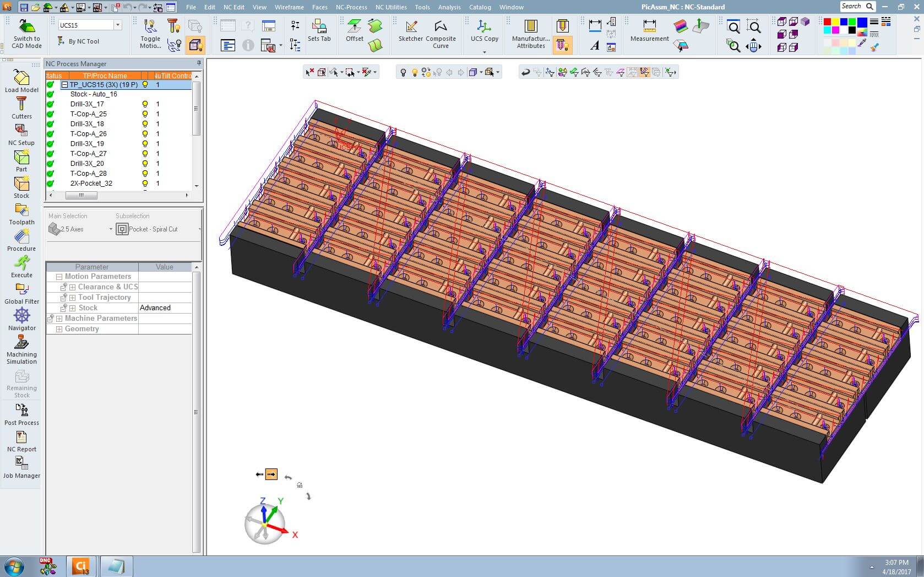Open the NC Utilities menu
Viewport: 924px width, 577px height.
tap(390, 7)
